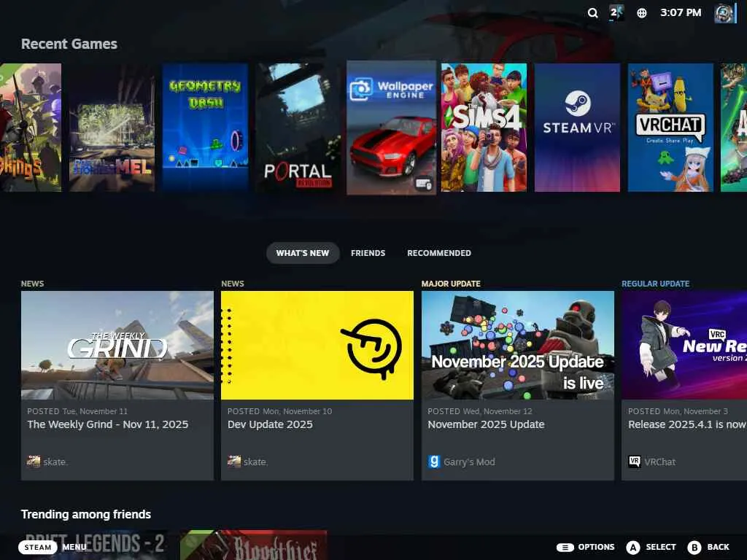Click the A button glyph
The image size is (747, 560).
[633, 548]
